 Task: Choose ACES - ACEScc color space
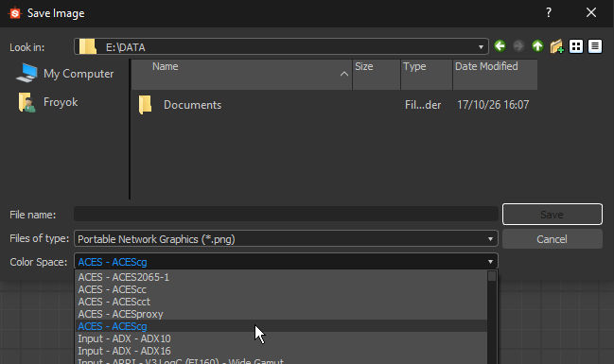click(281, 289)
